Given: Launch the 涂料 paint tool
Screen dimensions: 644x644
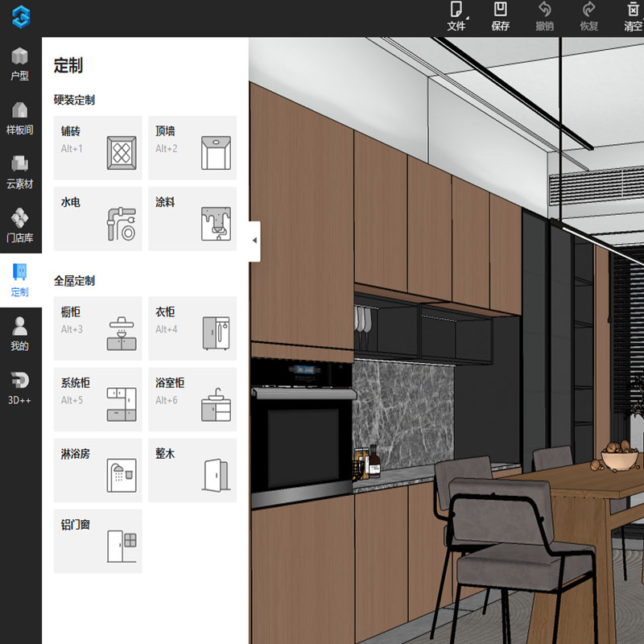Looking at the screenshot, I should tap(192, 218).
